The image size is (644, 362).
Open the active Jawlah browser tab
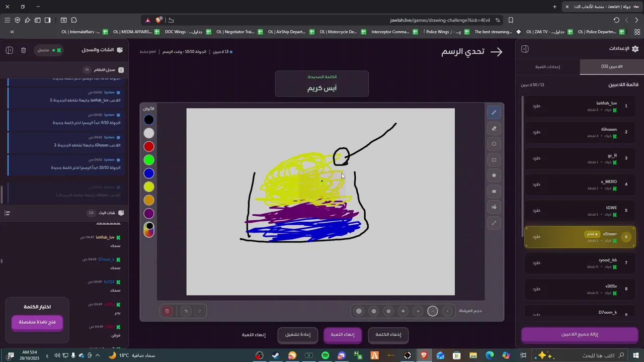(x=601, y=7)
